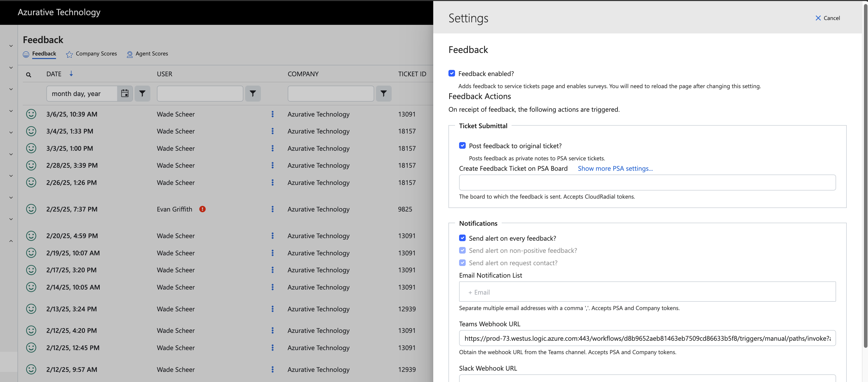Expand sidebar chevron beside 3/4/25 row
Screen dimensions: 868x382
[11, 132]
